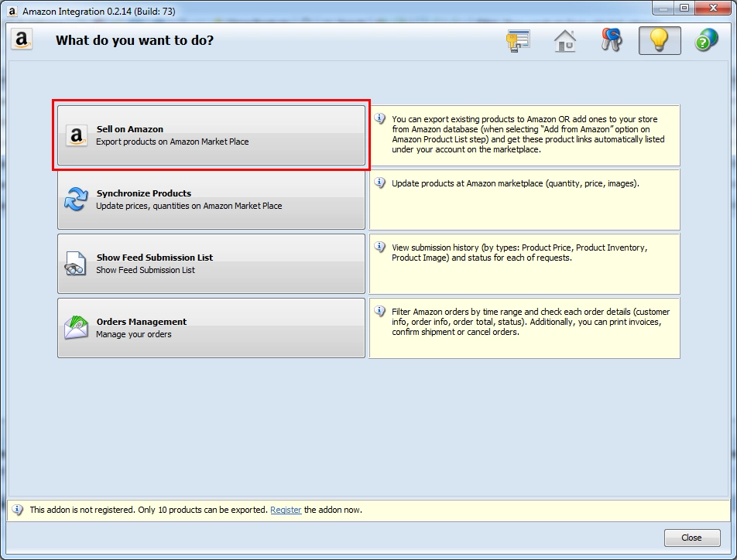Open Synchronize Products option

[x=211, y=200]
